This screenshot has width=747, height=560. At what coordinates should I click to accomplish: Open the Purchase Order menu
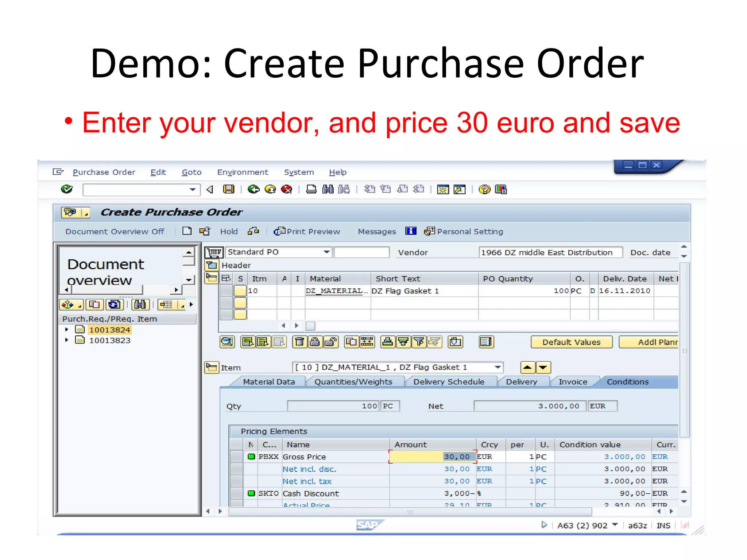(104, 172)
